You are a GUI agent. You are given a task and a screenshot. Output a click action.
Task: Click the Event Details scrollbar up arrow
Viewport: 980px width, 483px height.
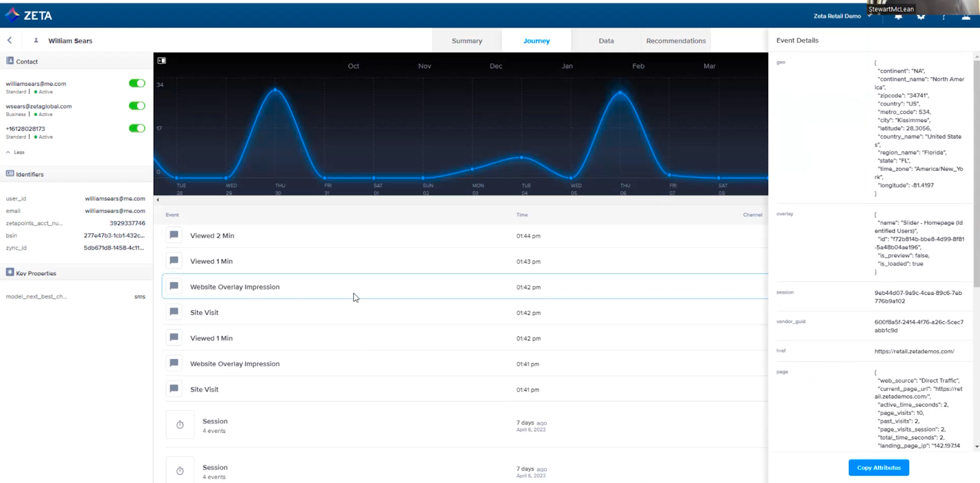[976, 56]
